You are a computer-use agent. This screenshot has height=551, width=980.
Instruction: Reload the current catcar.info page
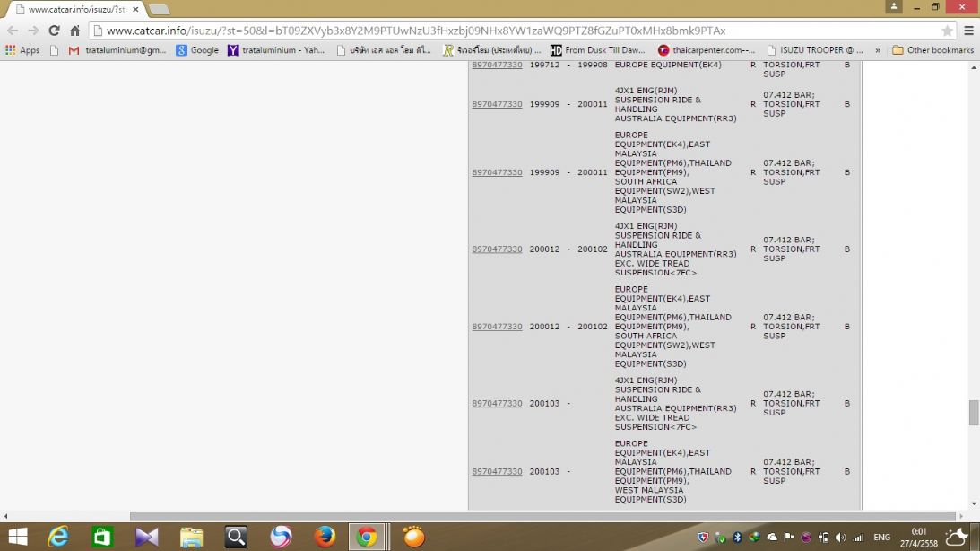coord(54,31)
